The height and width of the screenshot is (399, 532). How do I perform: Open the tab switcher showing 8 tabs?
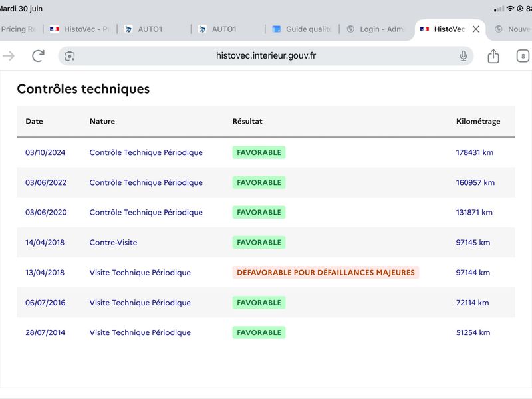click(523, 56)
